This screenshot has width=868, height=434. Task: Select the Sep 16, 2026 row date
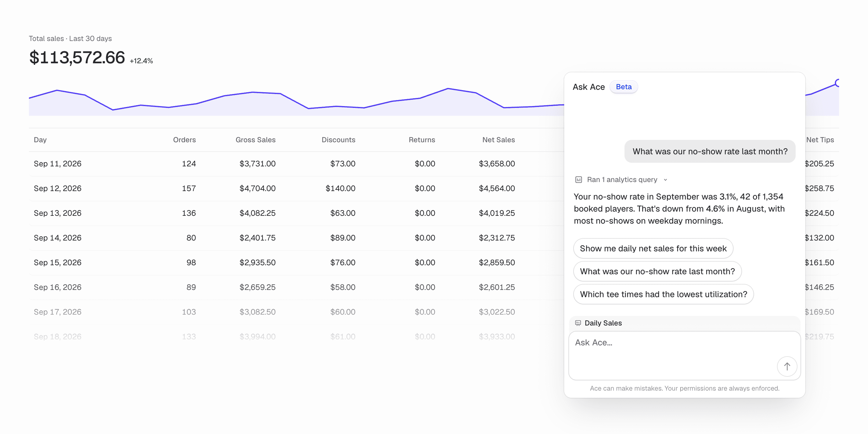point(58,287)
